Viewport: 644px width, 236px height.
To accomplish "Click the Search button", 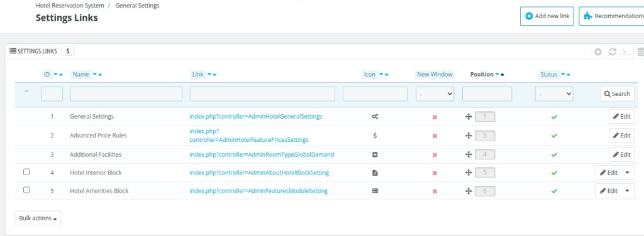I will point(617,94).
